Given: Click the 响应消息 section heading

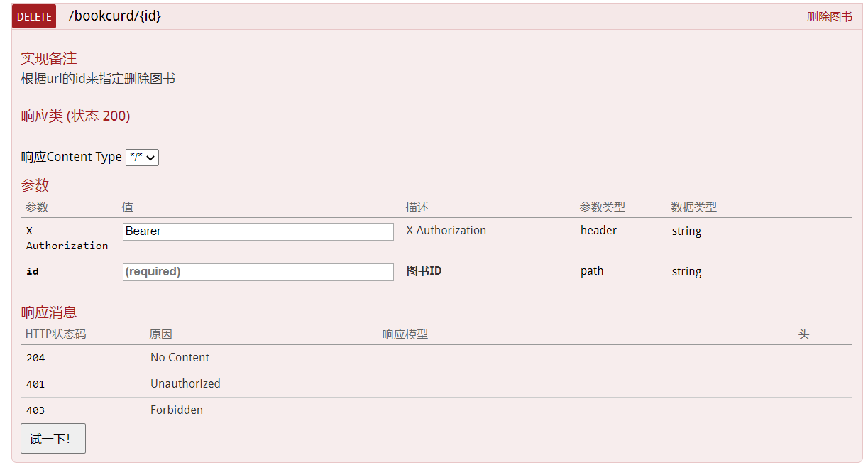Looking at the screenshot, I should [49, 312].
